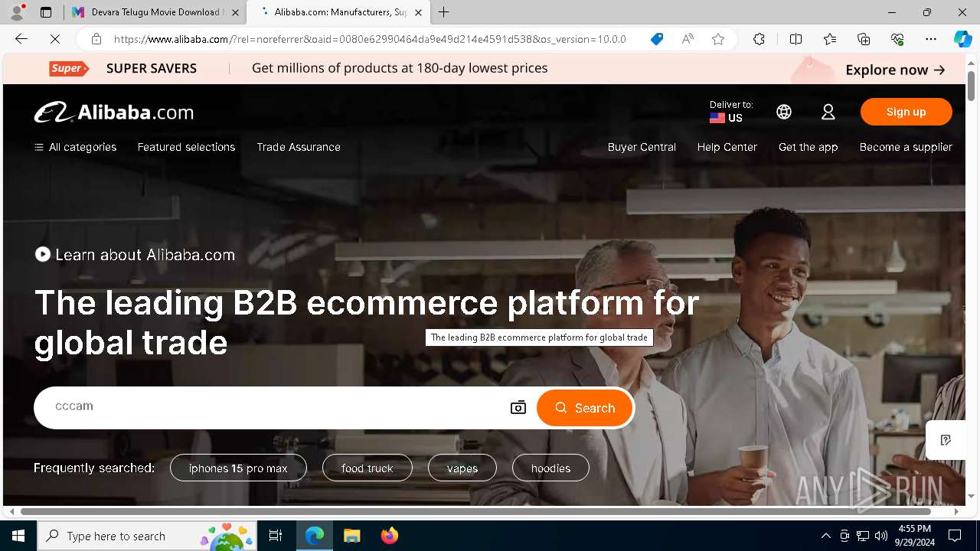Show hidden system tray icons
The width and height of the screenshot is (980, 551).
coord(825,536)
